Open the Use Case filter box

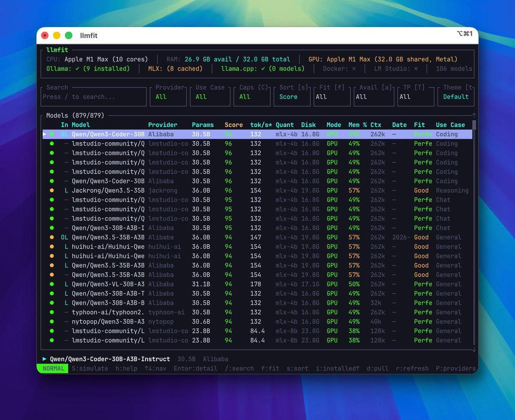coord(210,97)
